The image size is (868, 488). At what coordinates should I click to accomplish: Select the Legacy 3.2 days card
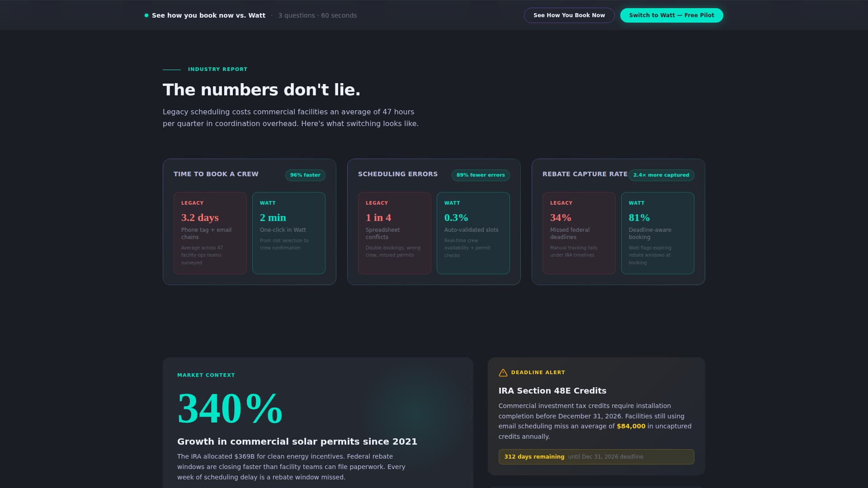[x=210, y=233]
